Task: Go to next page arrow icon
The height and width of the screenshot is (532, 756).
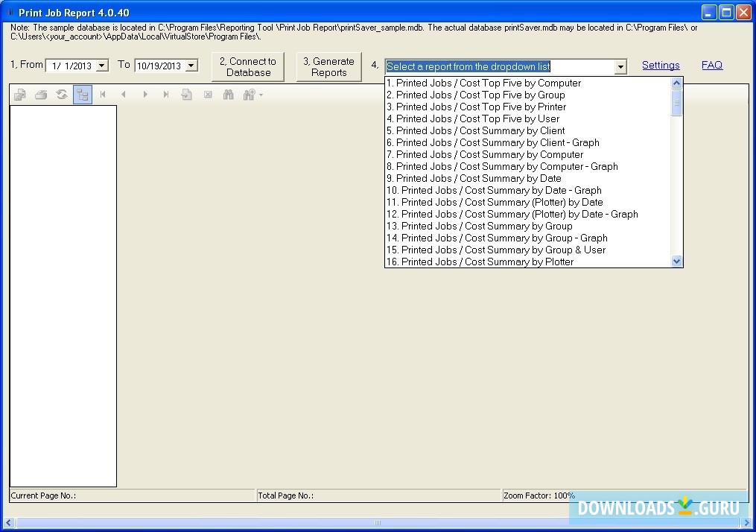Action: (144, 95)
